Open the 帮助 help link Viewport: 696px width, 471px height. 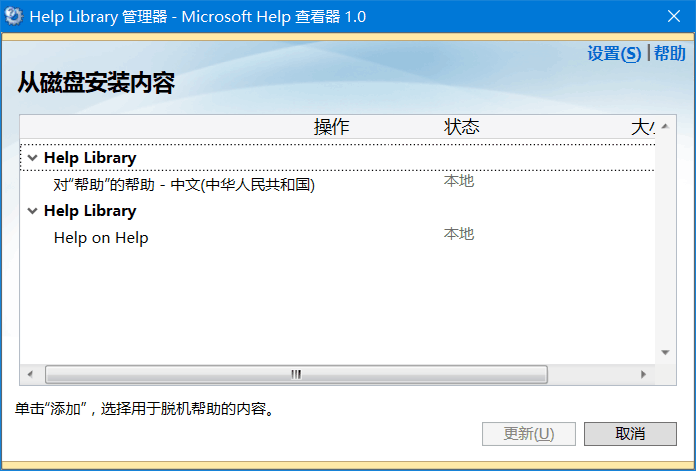670,54
